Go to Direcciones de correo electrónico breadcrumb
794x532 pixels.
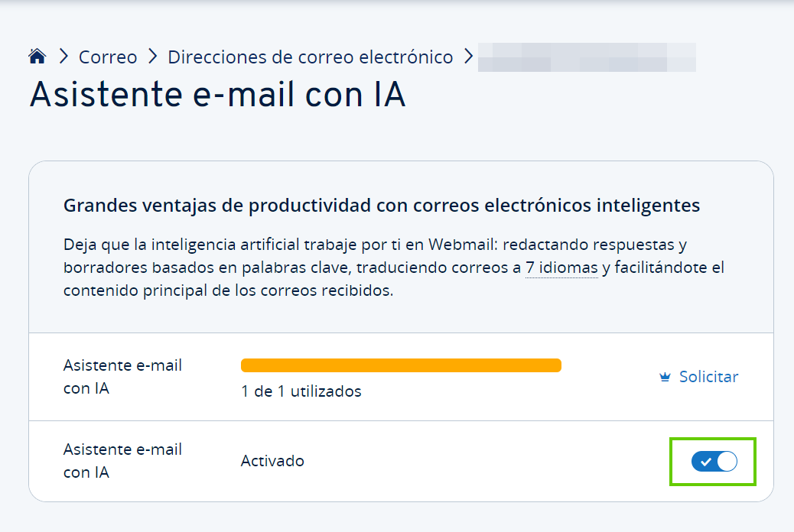coord(310,57)
